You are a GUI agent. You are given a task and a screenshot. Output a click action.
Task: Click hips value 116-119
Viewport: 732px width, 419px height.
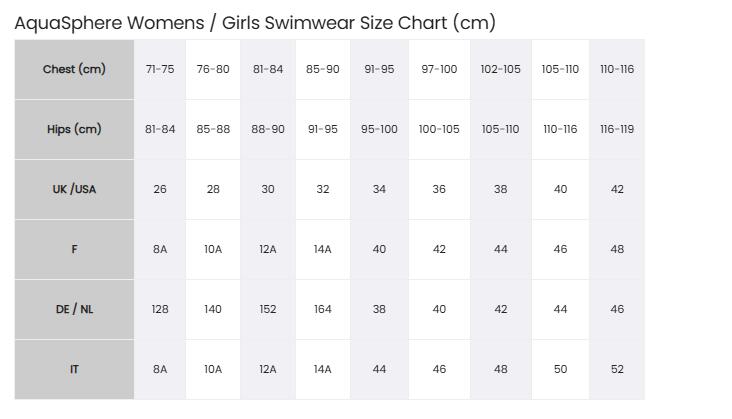617,129
